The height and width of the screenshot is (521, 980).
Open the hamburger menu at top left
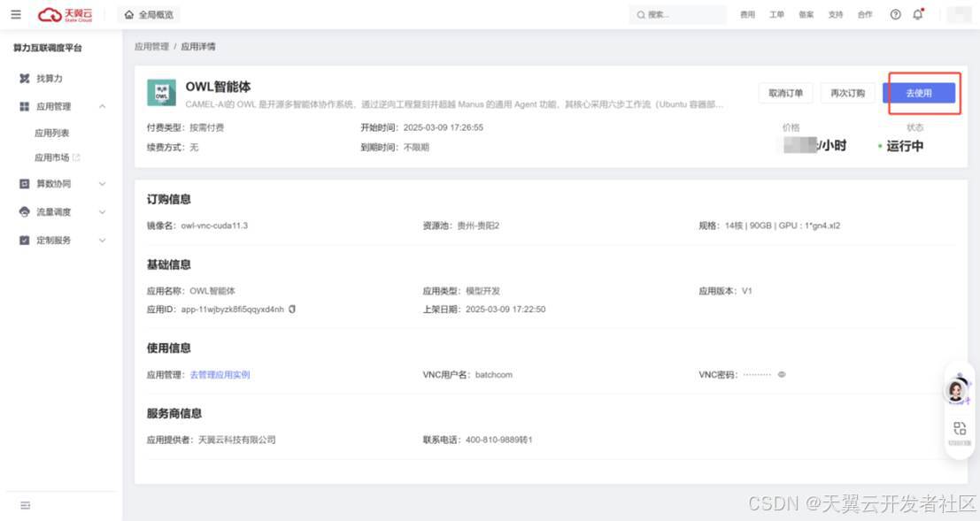click(16, 14)
